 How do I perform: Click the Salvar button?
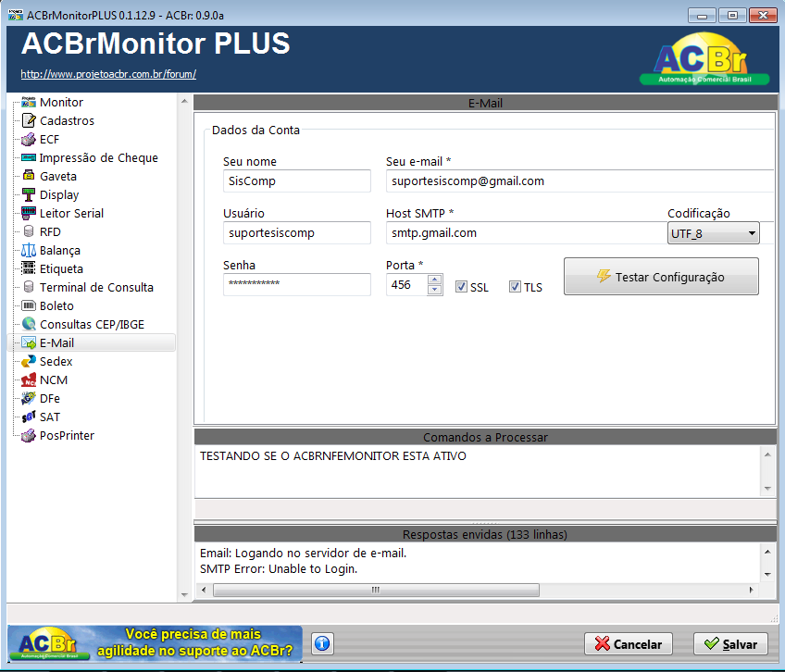click(730, 644)
